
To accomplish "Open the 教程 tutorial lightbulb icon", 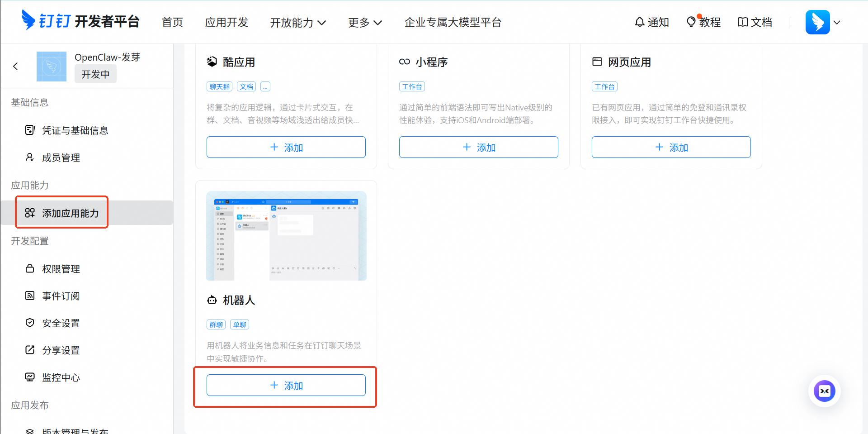I will (x=703, y=22).
